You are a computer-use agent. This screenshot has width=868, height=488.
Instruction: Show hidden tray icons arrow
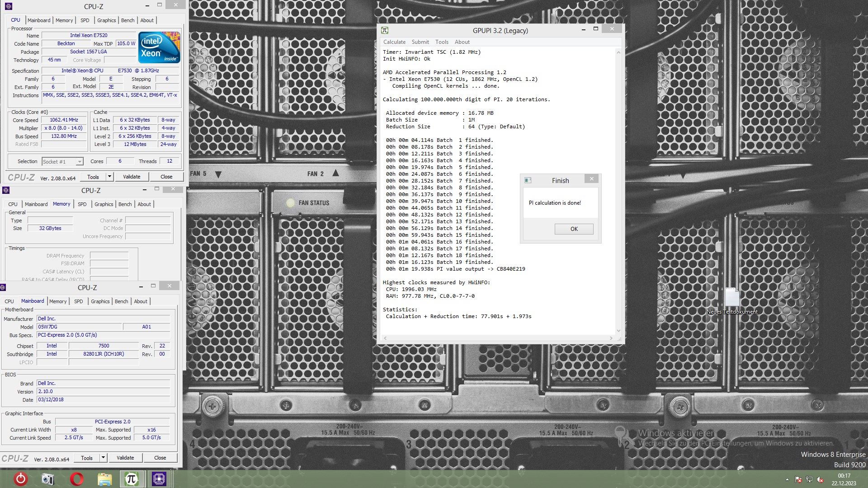point(787,479)
